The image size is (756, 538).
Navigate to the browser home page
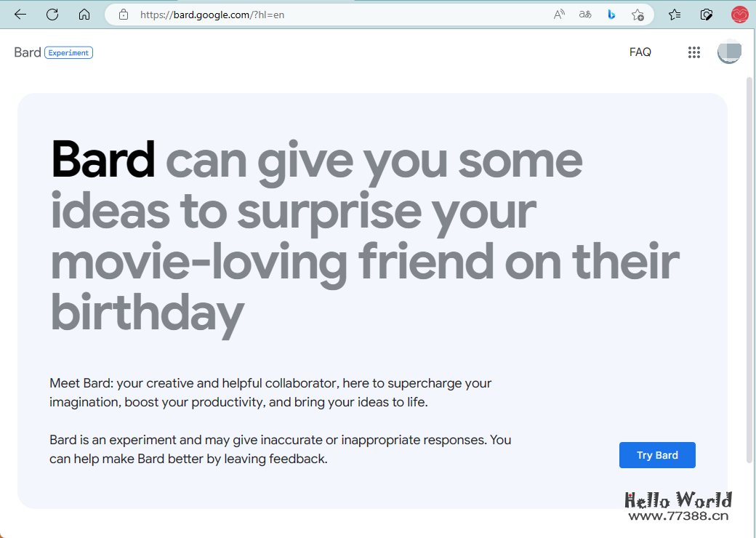[x=84, y=14]
